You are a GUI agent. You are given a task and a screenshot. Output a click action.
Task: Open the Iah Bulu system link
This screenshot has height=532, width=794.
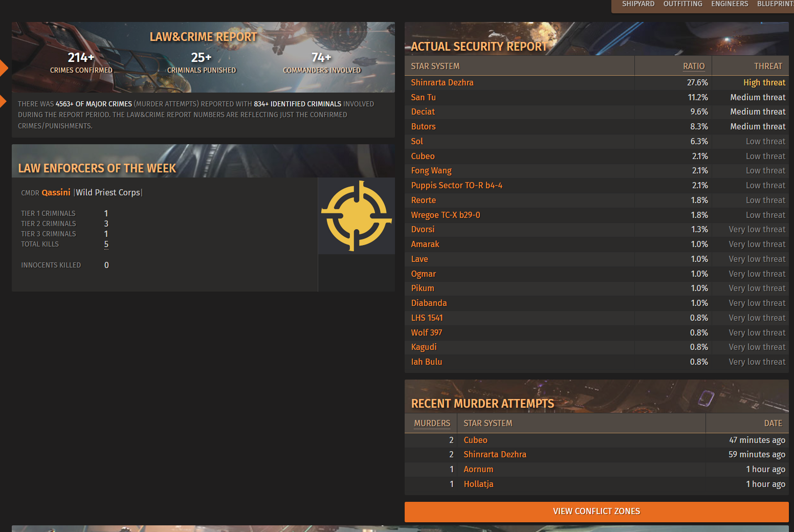click(x=426, y=362)
